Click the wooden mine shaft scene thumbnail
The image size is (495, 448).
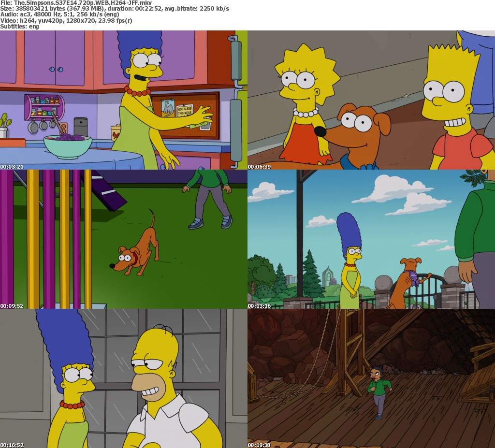click(x=371, y=378)
